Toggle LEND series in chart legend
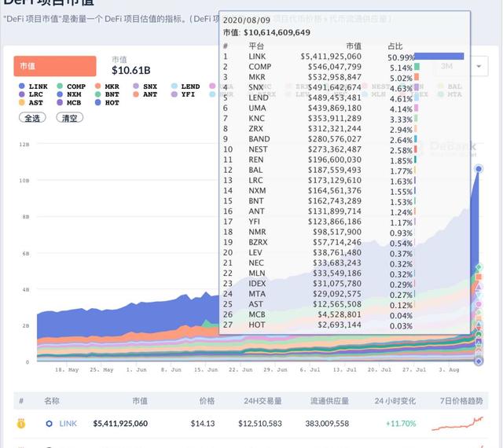503x448 pixels. pos(185,86)
